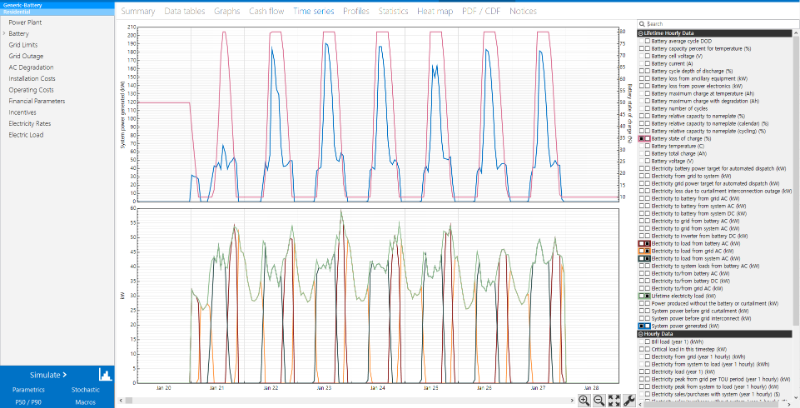The height and width of the screenshot is (408, 800).
Task: Click the zoom out magnifier icon
Action: [598, 400]
